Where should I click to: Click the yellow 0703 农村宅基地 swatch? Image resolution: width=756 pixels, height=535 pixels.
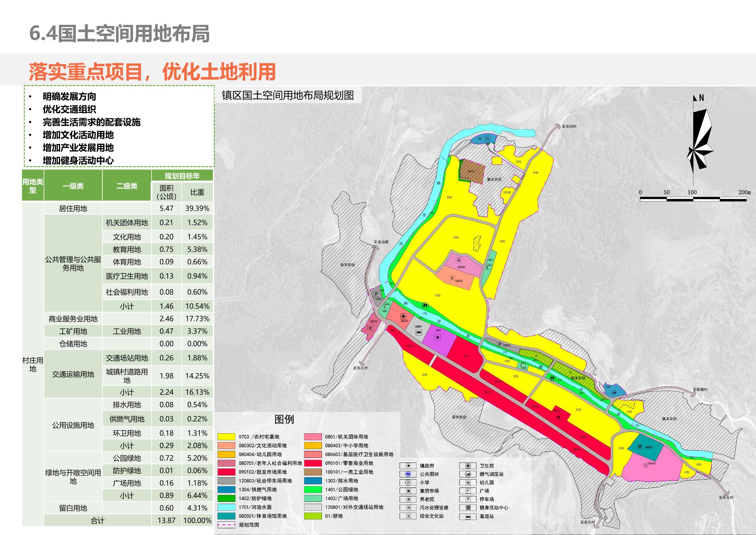coord(226,437)
